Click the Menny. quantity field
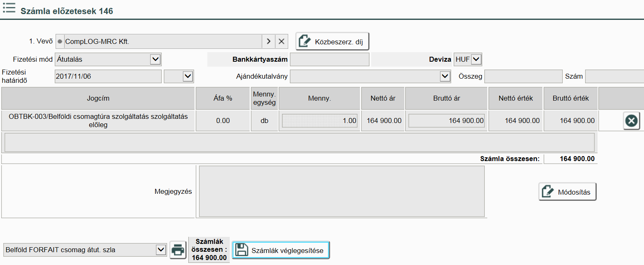644x265 pixels. [x=319, y=121]
